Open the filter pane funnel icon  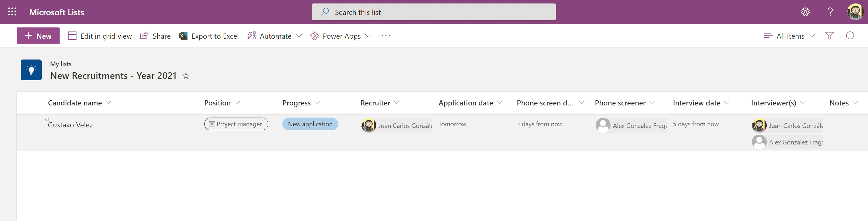coord(830,36)
